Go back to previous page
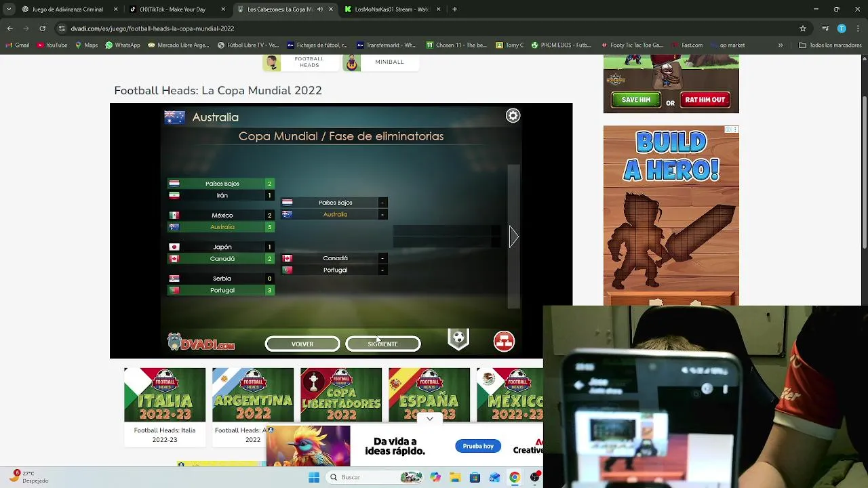 coord(9,28)
